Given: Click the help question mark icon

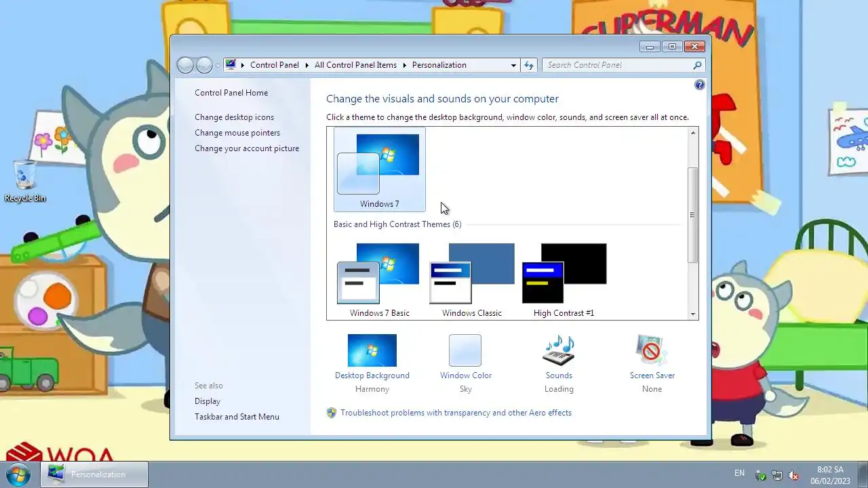Looking at the screenshot, I should [700, 85].
